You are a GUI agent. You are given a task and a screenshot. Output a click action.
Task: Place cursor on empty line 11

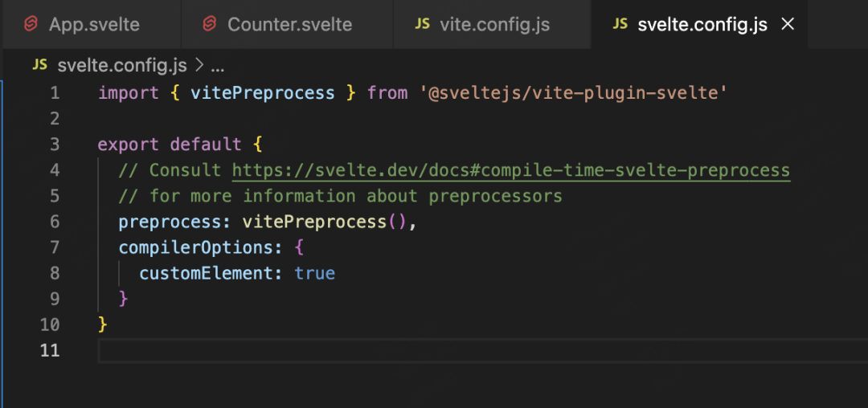tap(481, 350)
